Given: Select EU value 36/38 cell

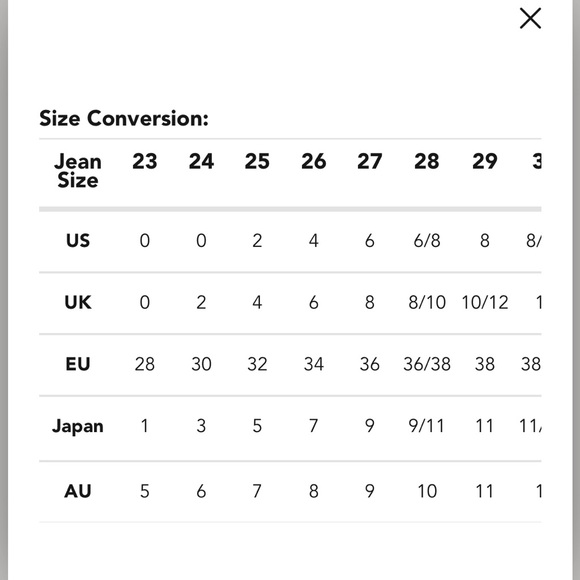Looking at the screenshot, I should click(427, 364).
